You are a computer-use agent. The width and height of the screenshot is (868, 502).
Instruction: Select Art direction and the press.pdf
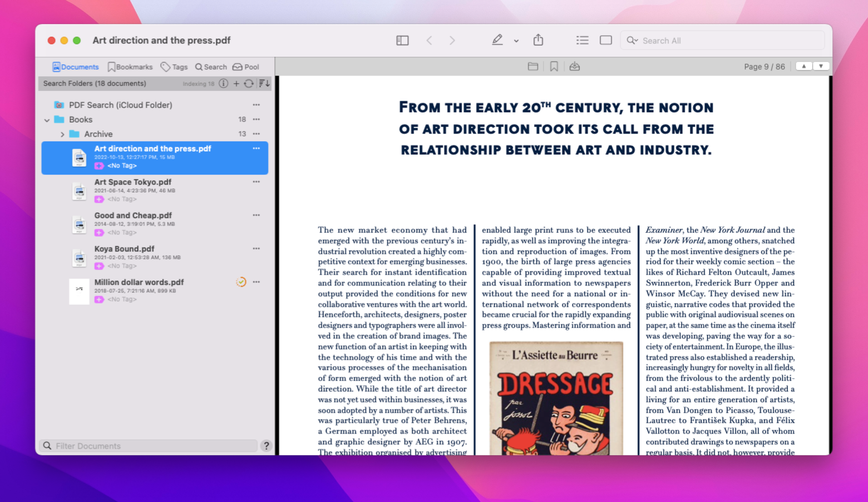click(x=155, y=158)
